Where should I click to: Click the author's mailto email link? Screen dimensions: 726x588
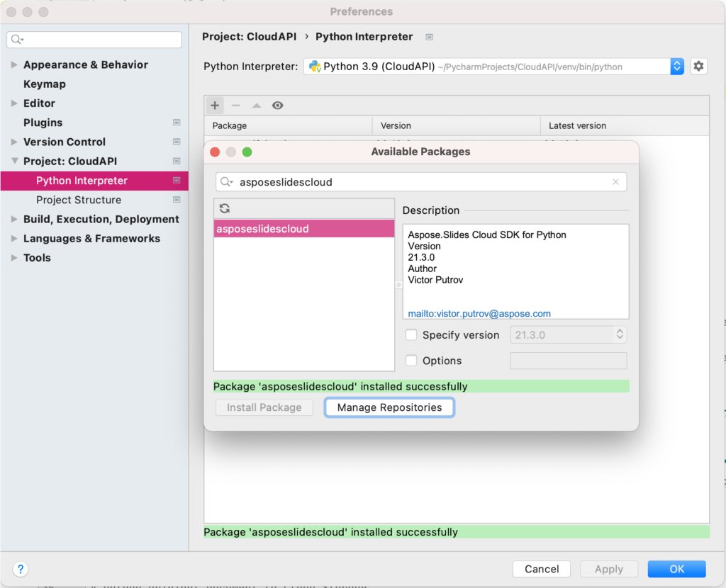click(479, 313)
